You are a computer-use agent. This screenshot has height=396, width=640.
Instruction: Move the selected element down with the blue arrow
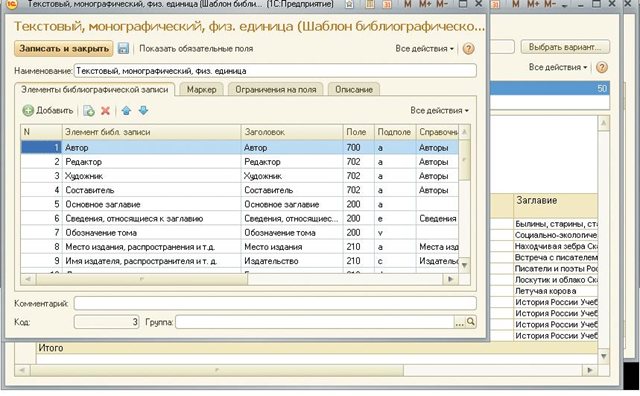pyautogui.click(x=143, y=111)
